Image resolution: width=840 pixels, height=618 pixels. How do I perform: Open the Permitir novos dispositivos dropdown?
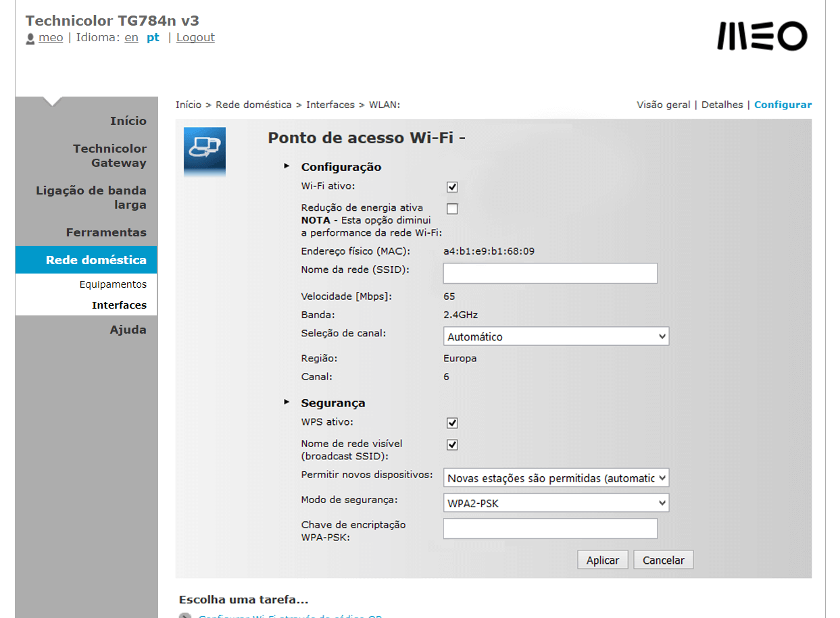555,478
